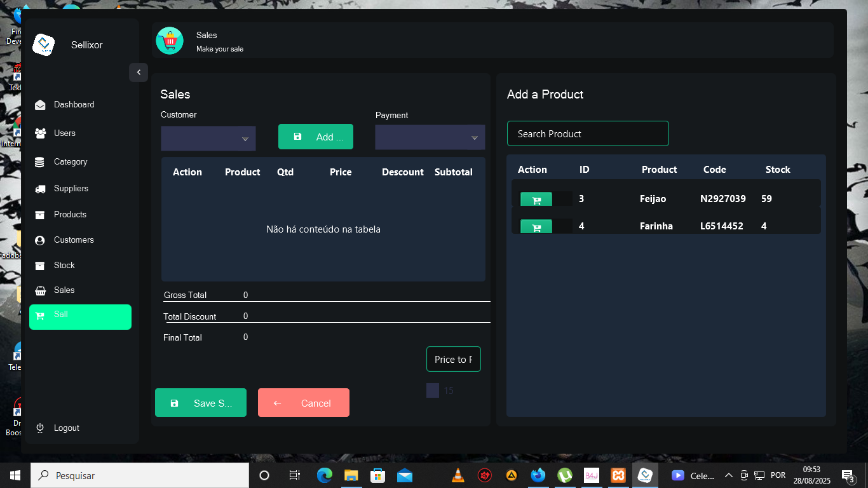
Task: Collapse the sidebar with the chevron button
Action: tap(139, 72)
